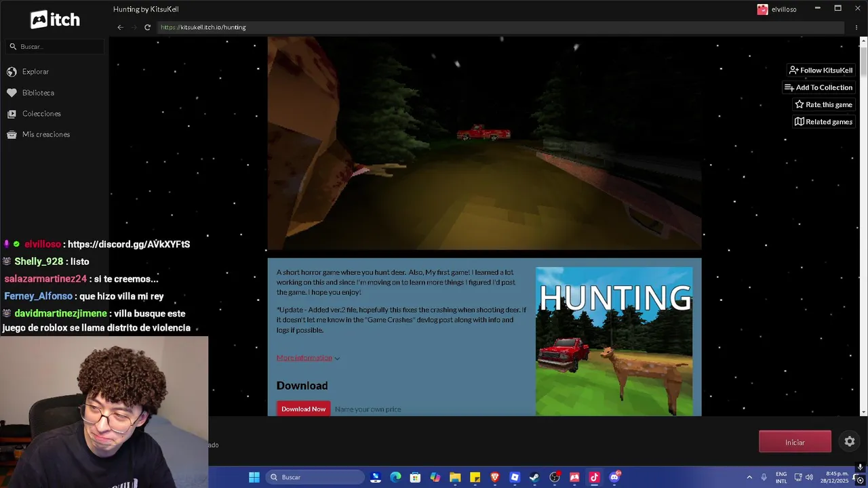Click the search magnifier icon in the sidebar
The image size is (868, 488).
pyautogui.click(x=13, y=46)
